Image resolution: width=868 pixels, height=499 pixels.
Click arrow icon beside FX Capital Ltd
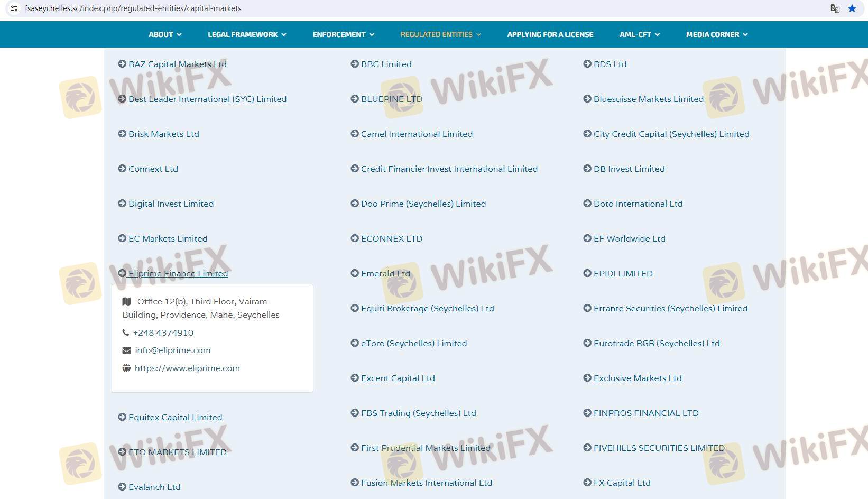click(x=587, y=483)
